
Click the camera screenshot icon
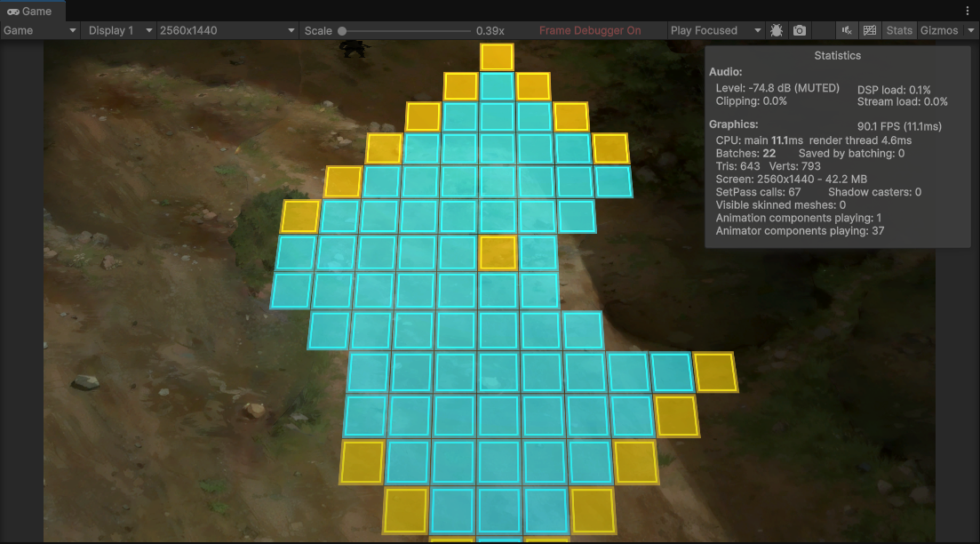(800, 30)
